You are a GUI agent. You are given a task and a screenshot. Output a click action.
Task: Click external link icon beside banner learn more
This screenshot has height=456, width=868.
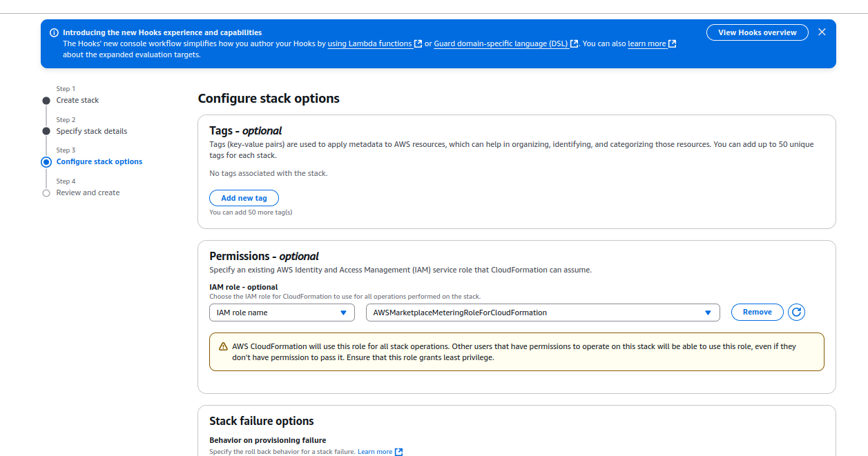click(x=673, y=43)
